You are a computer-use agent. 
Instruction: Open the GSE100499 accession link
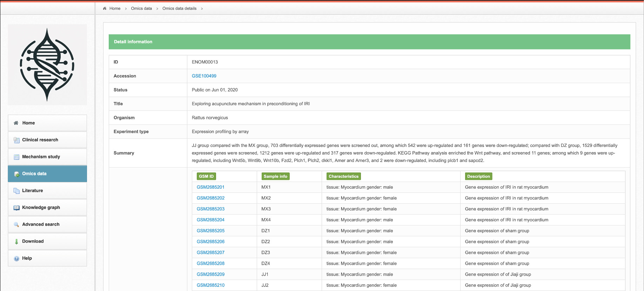click(204, 76)
